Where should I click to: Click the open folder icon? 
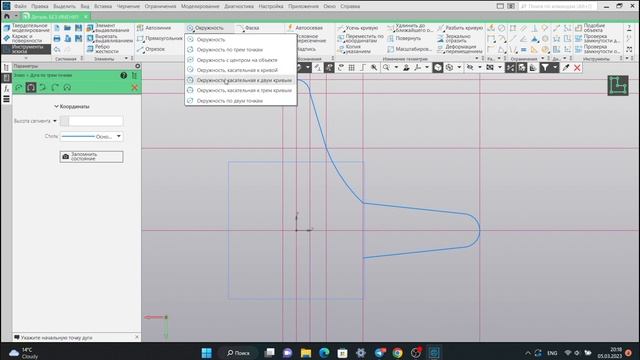pos(67,28)
